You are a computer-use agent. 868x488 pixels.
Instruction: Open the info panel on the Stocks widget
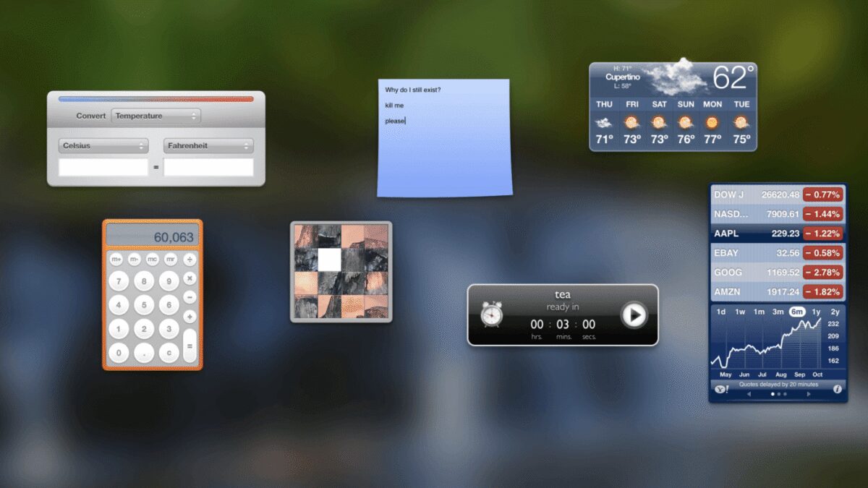click(x=838, y=389)
